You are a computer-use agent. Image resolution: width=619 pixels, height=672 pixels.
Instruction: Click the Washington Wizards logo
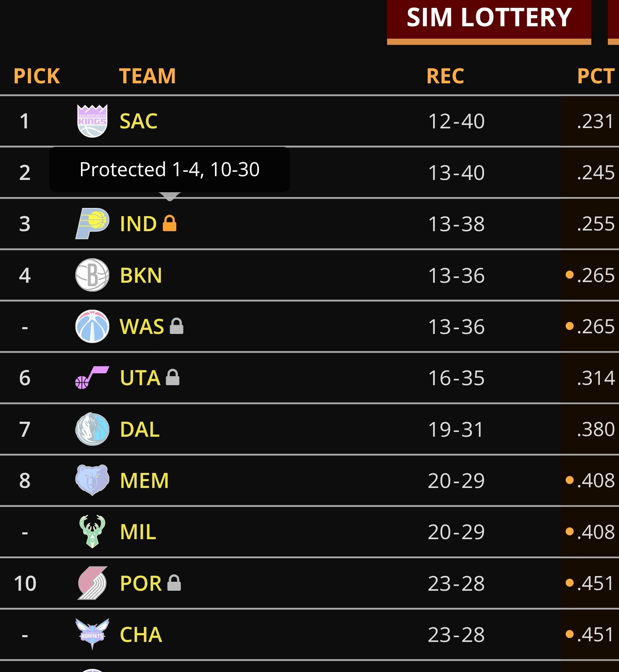92,326
